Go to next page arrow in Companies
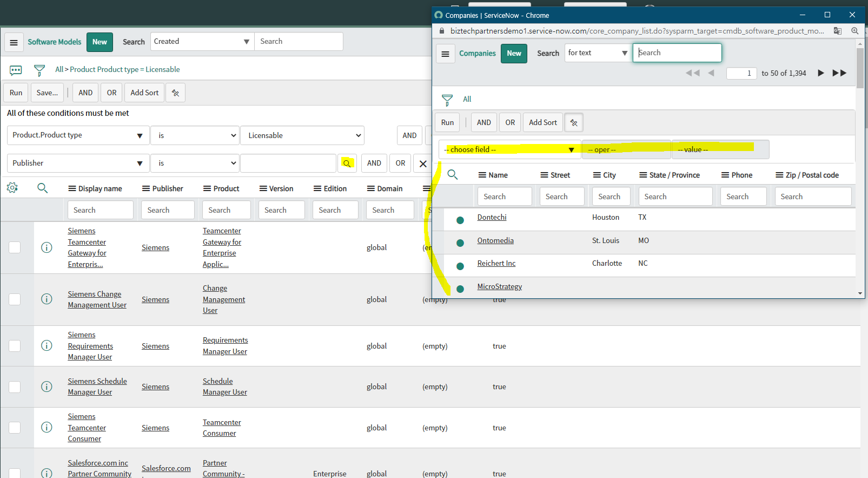The image size is (868, 478). pyautogui.click(x=820, y=73)
